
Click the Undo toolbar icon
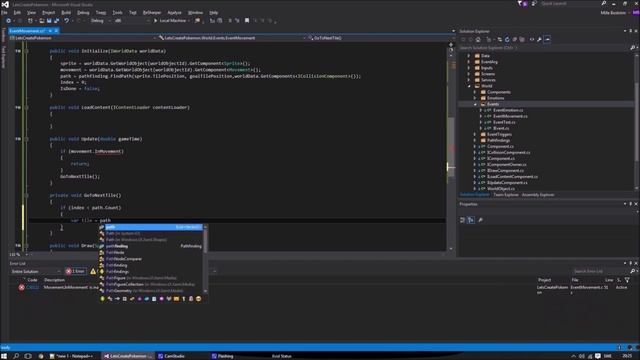pyautogui.click(x=67, y=20)
